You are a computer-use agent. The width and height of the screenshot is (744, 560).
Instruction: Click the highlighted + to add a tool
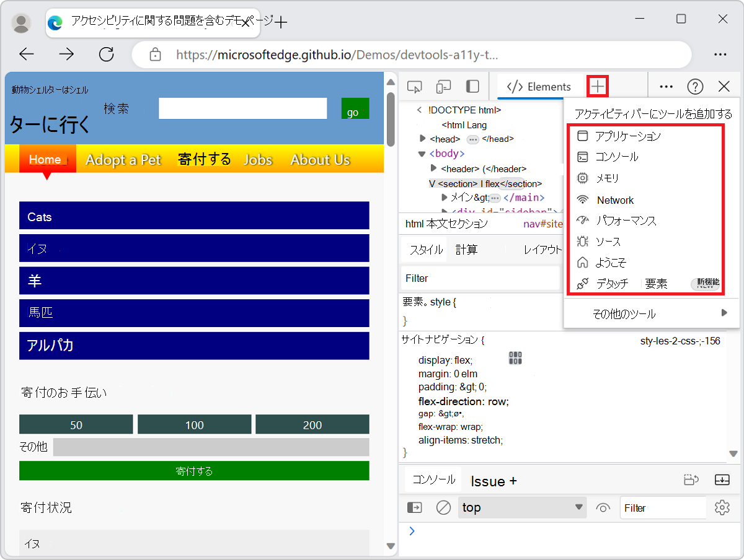(596, 86)
